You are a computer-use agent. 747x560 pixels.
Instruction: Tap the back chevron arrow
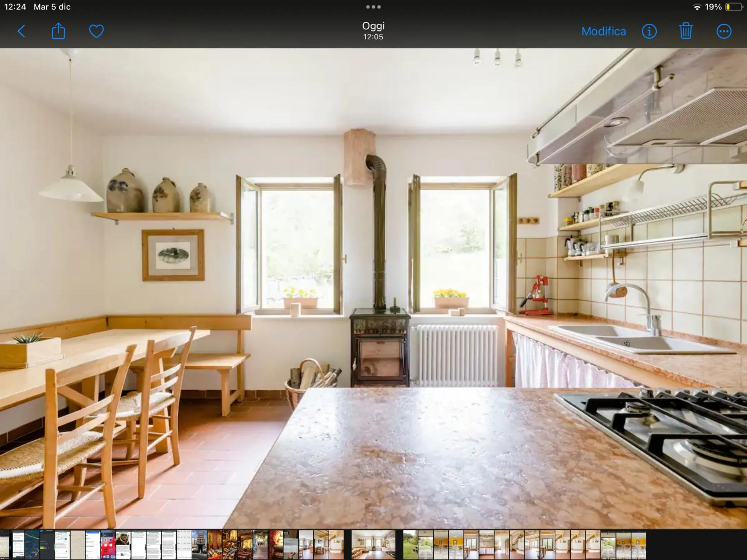coord(21,31)
